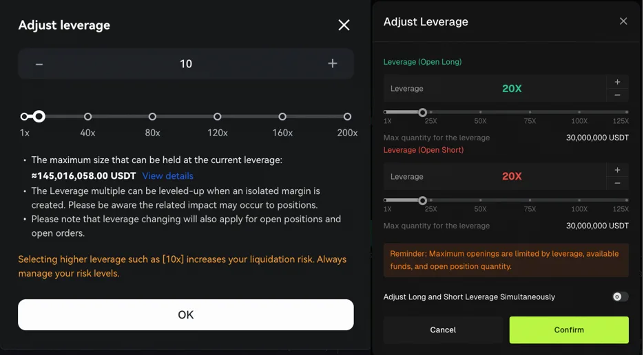Click the plus icon beside leverage value 10

point(333,64)
